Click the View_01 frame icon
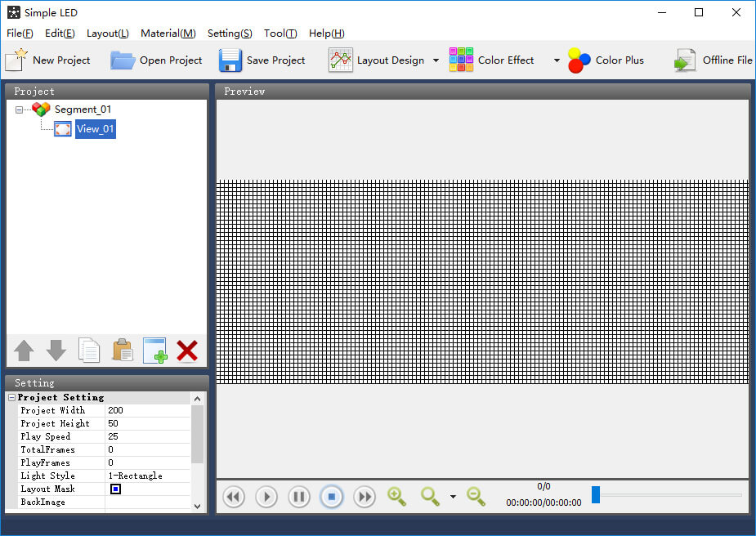Image resolution: width=756 pixels, height=536 pixels. point(63,129)
